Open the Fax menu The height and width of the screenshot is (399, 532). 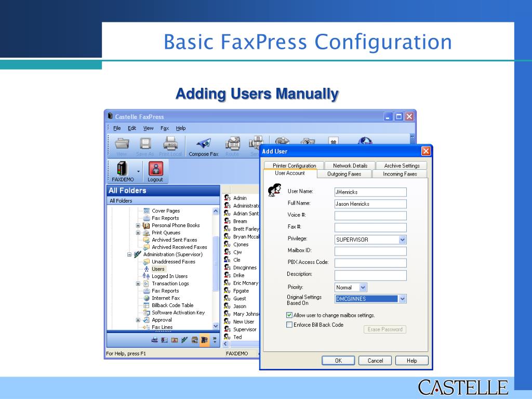[x=165, y=128]
